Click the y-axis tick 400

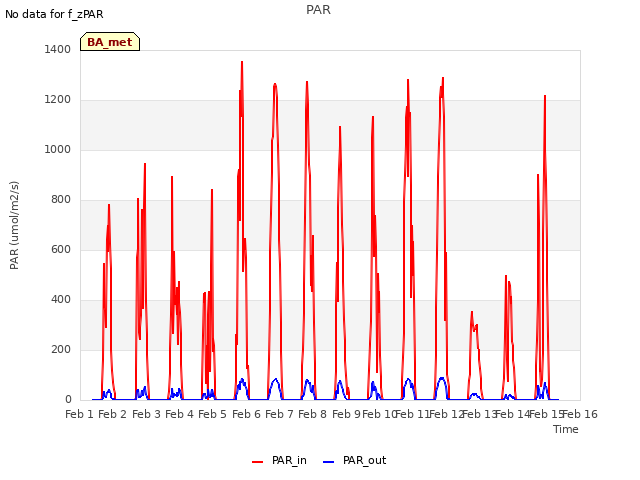(61, 300)
